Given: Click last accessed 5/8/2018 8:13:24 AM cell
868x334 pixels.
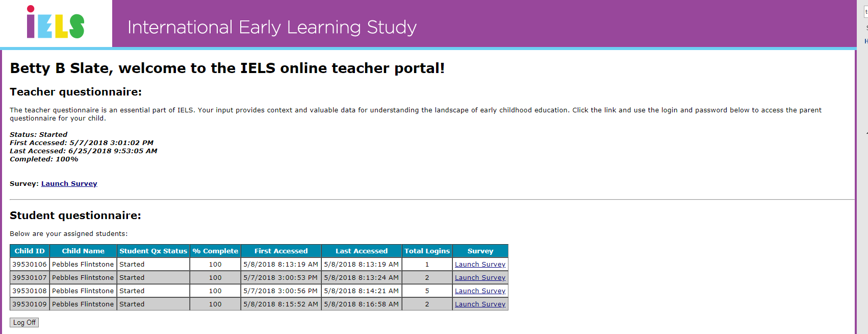Looking at the screenshot, I should [362, 278].
